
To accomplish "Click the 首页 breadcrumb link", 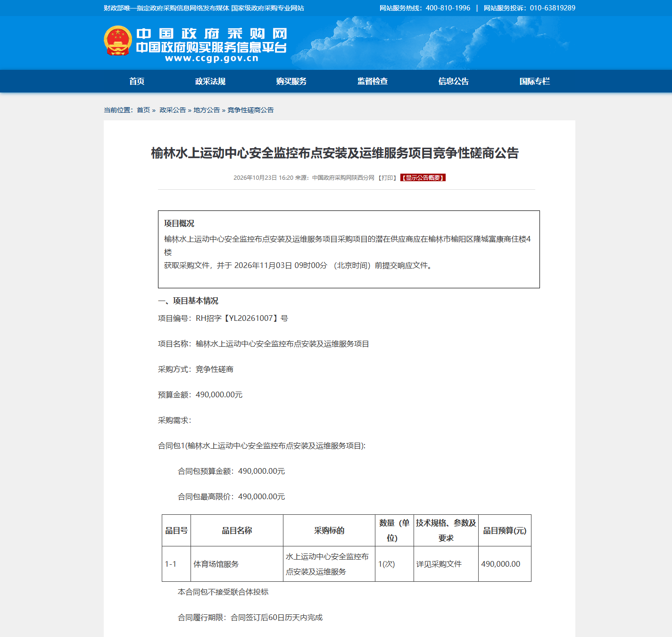I will pos(143,110).
